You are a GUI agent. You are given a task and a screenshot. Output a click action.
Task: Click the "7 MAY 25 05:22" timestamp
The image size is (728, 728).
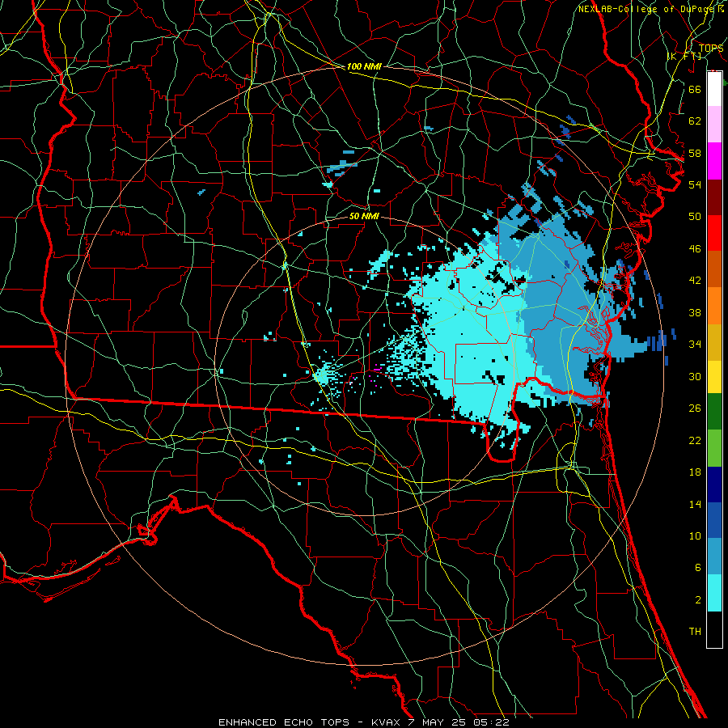pyautogui.click(x=459, y=722)
